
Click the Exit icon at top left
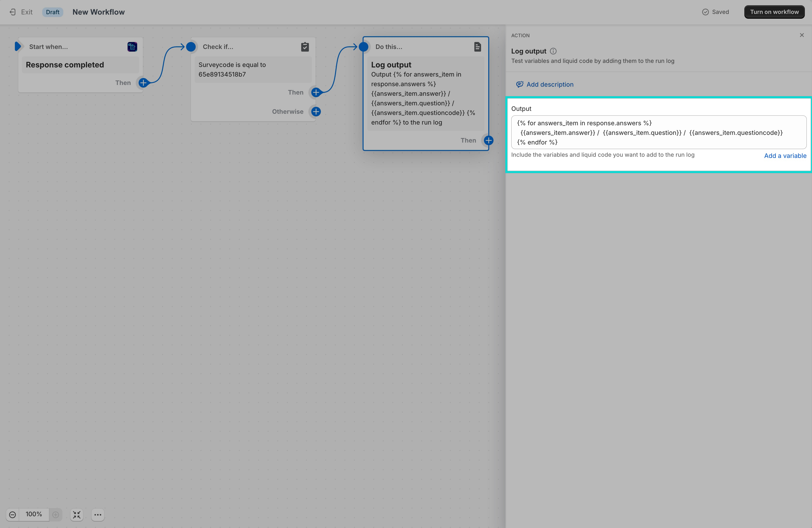pyautogui.click(x=13, y=12)
